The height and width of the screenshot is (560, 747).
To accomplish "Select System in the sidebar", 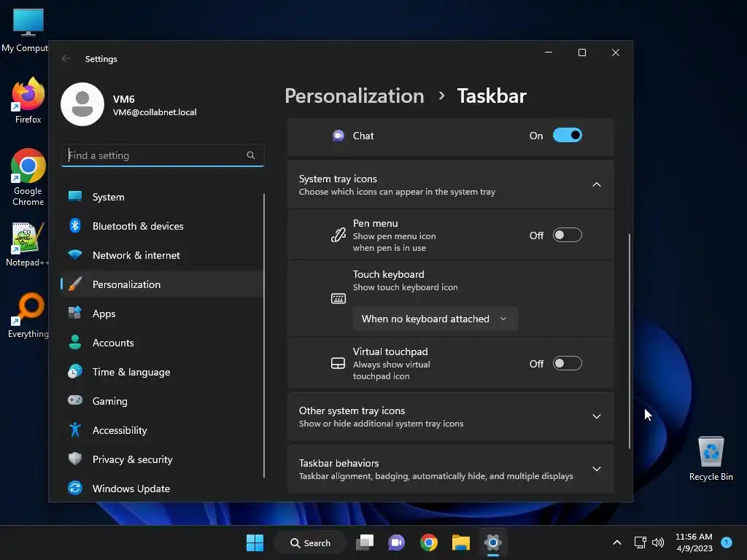I will coord(162,197).
